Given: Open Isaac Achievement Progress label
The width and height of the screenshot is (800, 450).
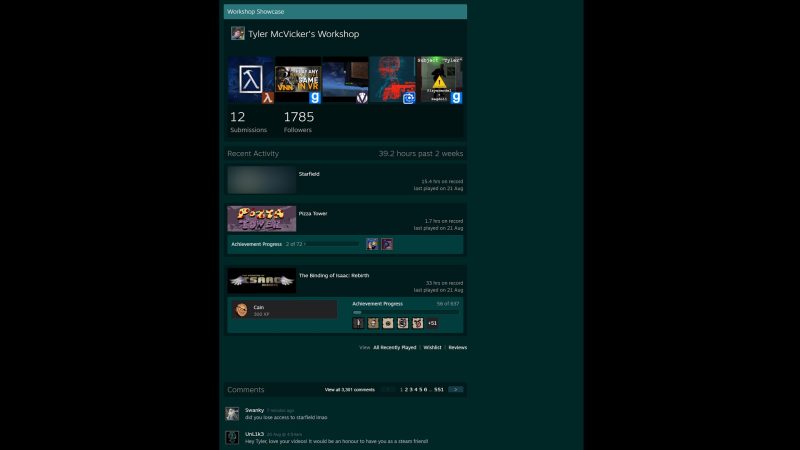Looking at the screenshot, I should pyautogui.click(x=378, y=304).
